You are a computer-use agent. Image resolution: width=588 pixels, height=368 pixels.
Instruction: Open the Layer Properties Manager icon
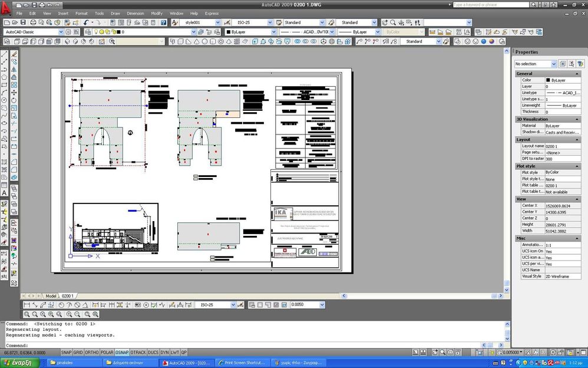point(88,31)
